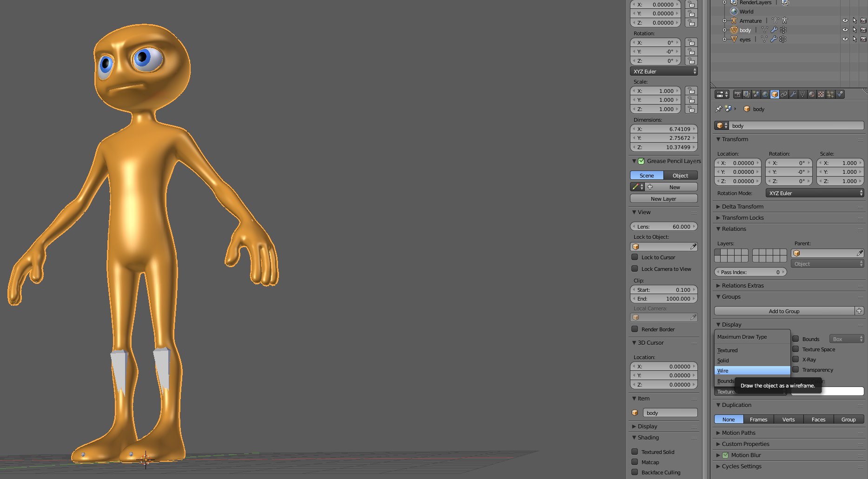Open the Particles properties tab

[830, 94]
